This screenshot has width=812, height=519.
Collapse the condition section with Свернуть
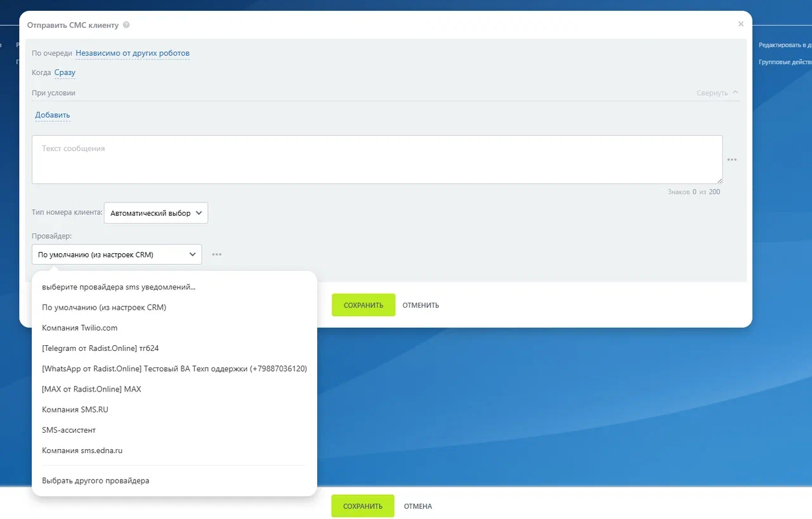point(717,93)
